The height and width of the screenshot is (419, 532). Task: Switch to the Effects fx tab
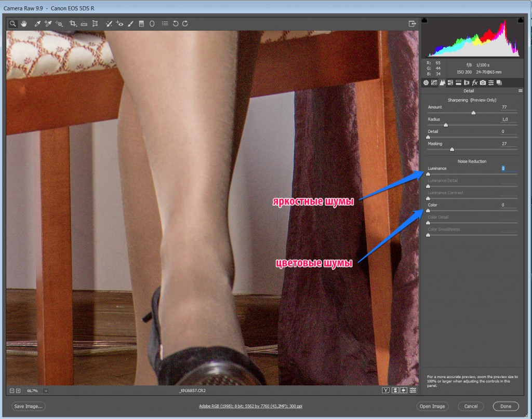[474, 83]
